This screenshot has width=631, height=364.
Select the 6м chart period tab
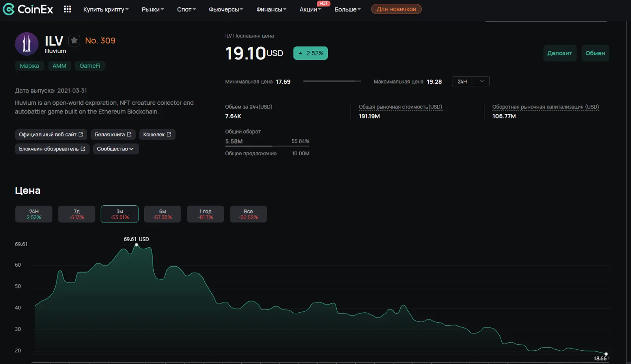tap(162, 214)
